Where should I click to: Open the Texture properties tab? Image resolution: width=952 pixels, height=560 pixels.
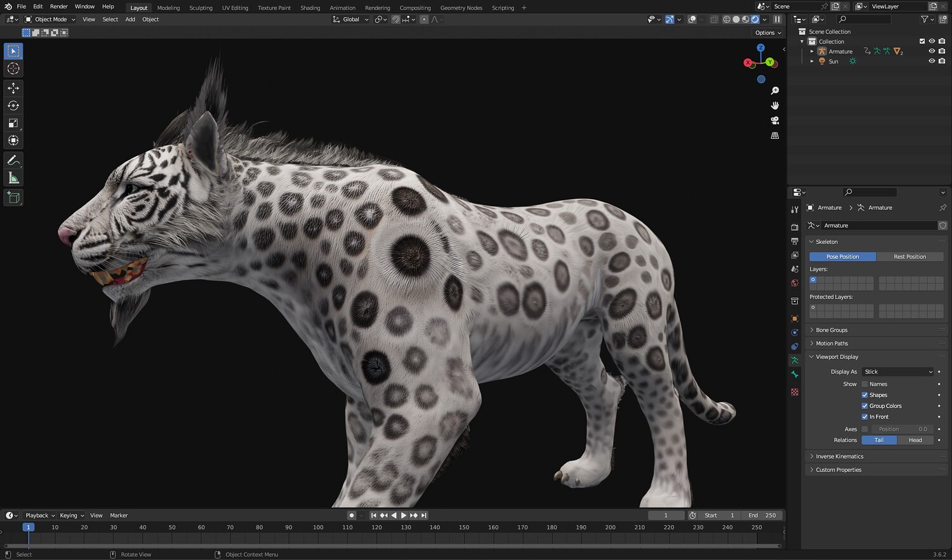[x=795, y=392]
